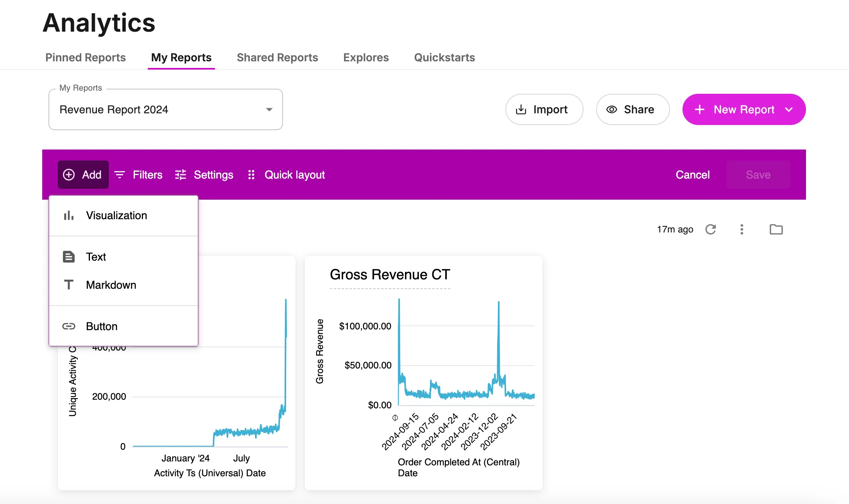Open the Revenue Report 2024 dropdown
The image size is (849, 504).
coord(166,109)
